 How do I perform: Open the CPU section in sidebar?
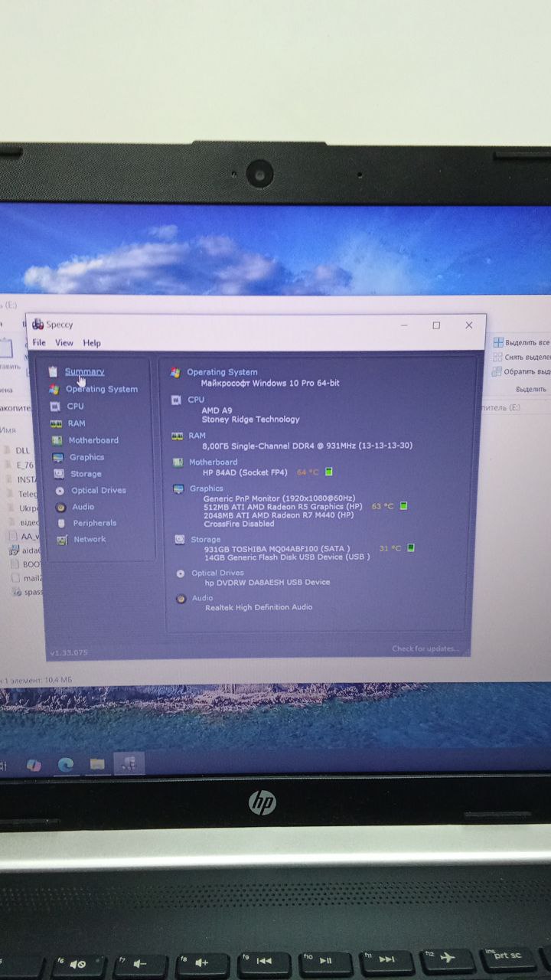(x=75, y=407)
